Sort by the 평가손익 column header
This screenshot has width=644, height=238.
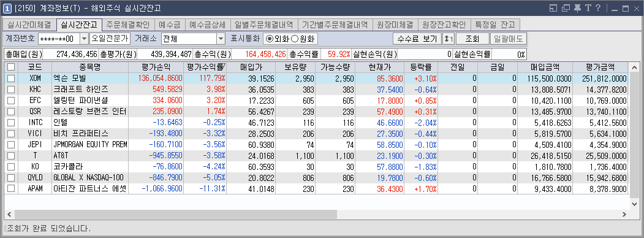156,67
